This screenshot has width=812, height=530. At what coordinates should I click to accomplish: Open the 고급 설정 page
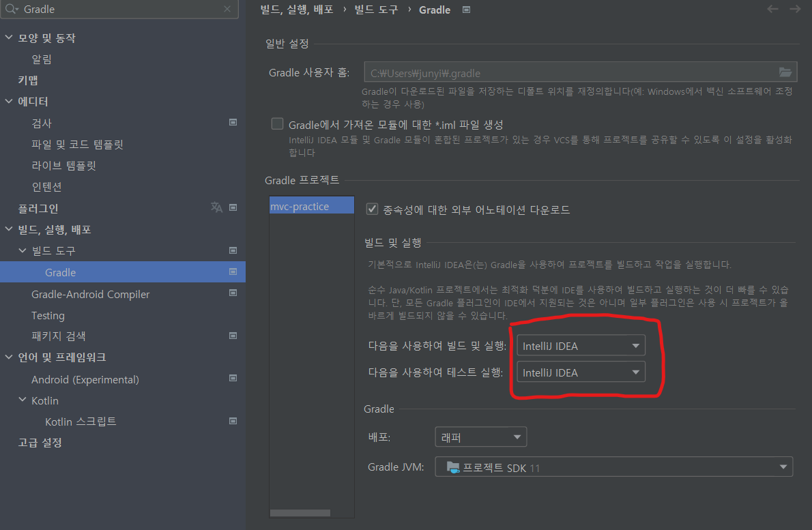[40, 443]
